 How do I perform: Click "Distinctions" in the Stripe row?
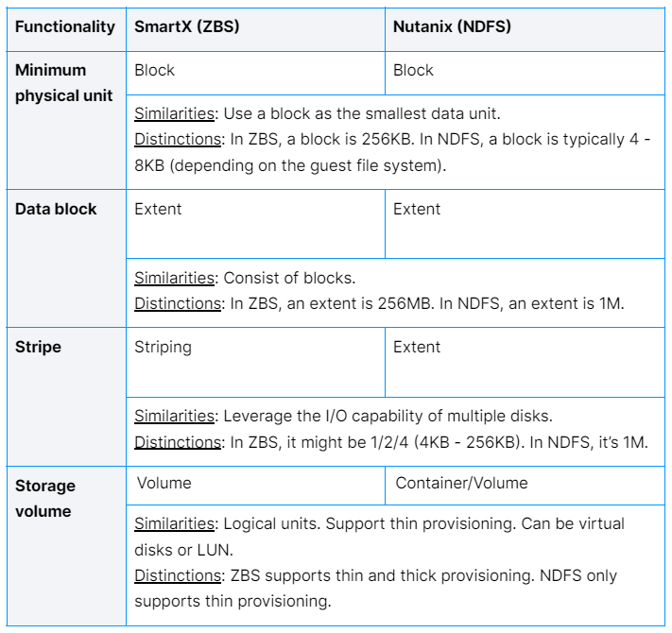pyautogui.click(x=175, y=441)
